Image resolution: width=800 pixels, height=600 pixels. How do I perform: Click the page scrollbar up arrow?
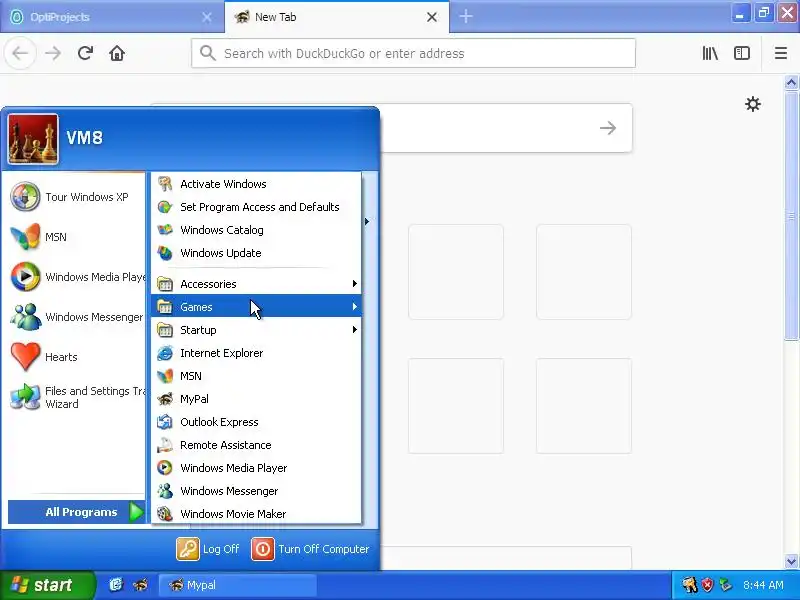click(791, 82)
